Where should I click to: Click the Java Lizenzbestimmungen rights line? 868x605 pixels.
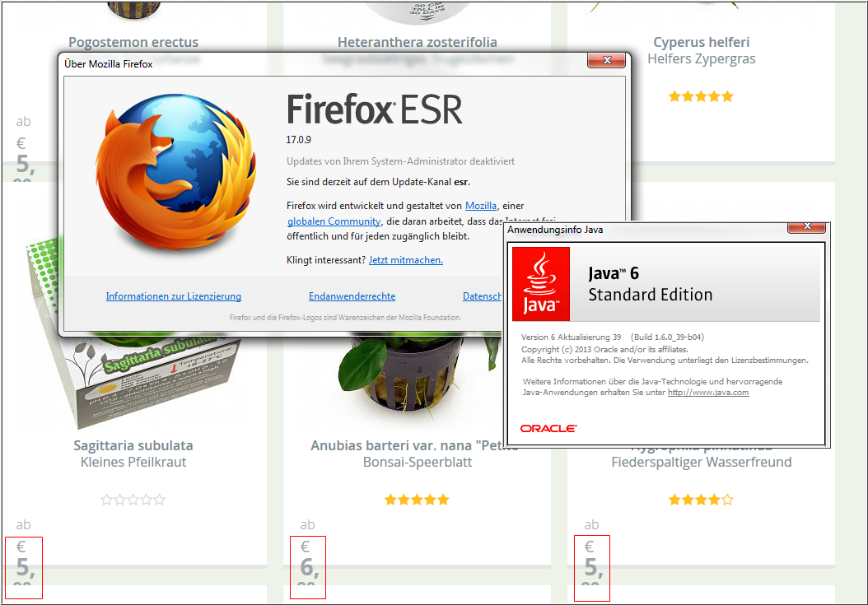(665, 361)
